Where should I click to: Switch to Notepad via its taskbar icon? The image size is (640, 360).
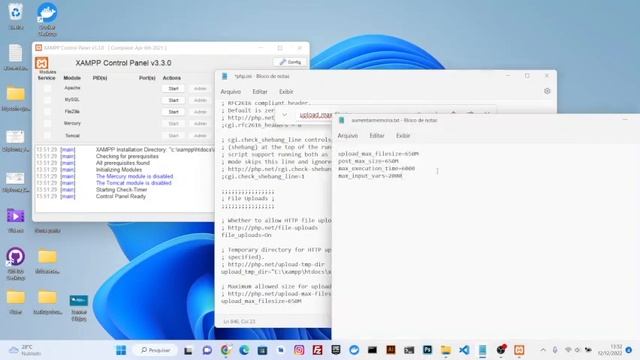pos(482,350)
